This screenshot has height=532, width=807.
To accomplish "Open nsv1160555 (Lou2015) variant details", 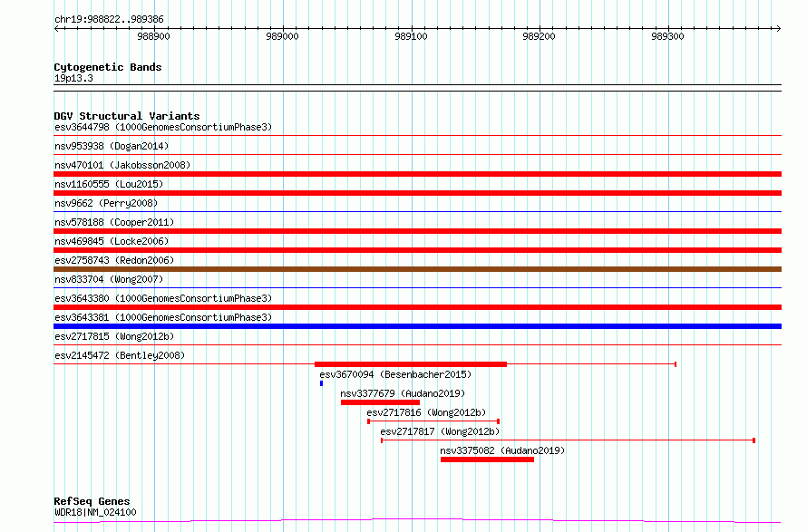I will (109, 184).
